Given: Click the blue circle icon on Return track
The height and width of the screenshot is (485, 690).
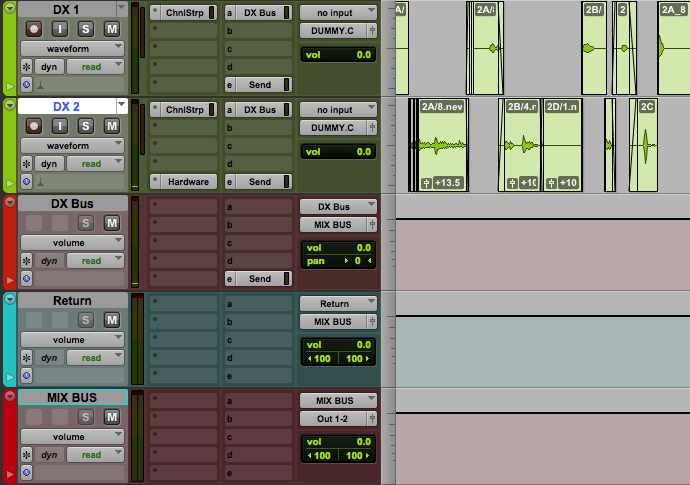Looking at the screenshot, I should click(x=27, y=376).
